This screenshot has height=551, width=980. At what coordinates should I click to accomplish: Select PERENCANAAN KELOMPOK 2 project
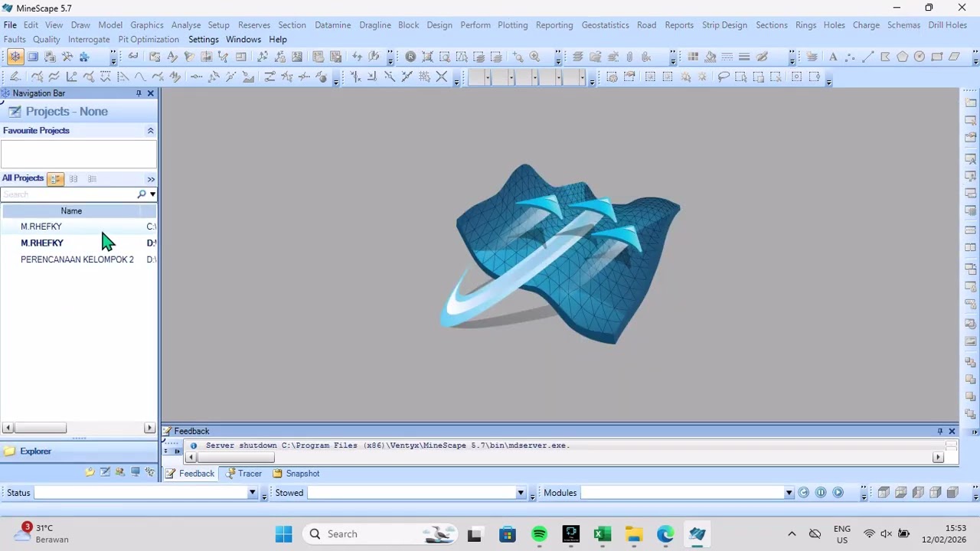tap(77, 259)
